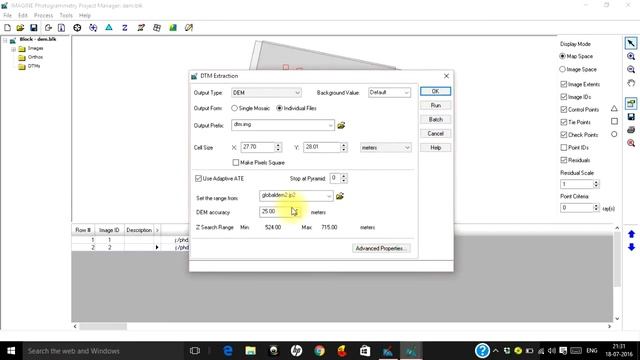Viewport: 640px width, 360px height.
Task: Enable the Point IDs checkbox
Action: click(x=564, y=147)
